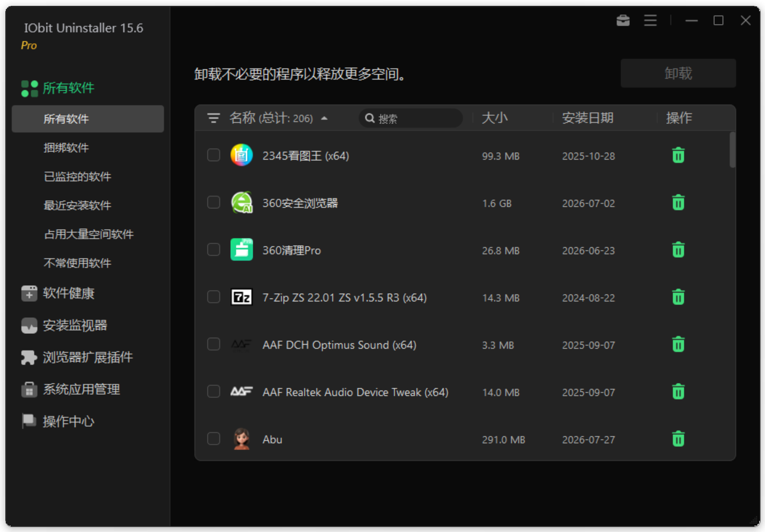
Task: Click the 1.6 GB size value
Action: [x=497, y=204]
